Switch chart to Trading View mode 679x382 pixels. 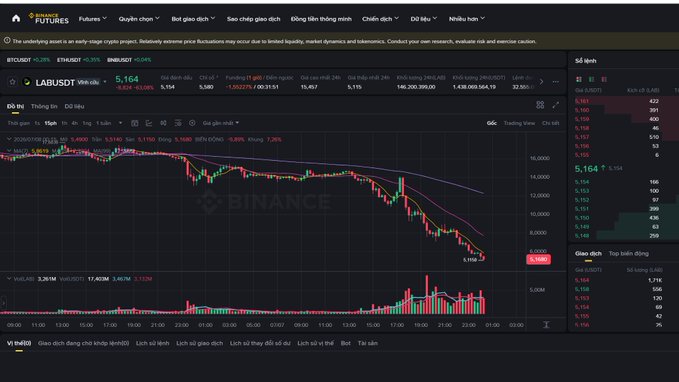pyautogui.click(x=519, y=123)
